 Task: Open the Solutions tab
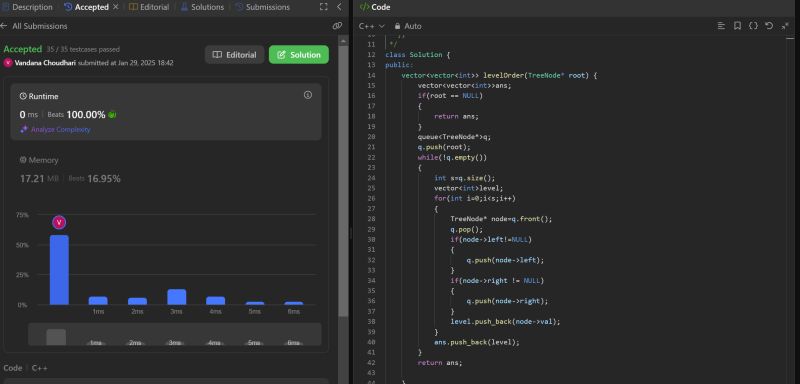(x=202, y=7)
